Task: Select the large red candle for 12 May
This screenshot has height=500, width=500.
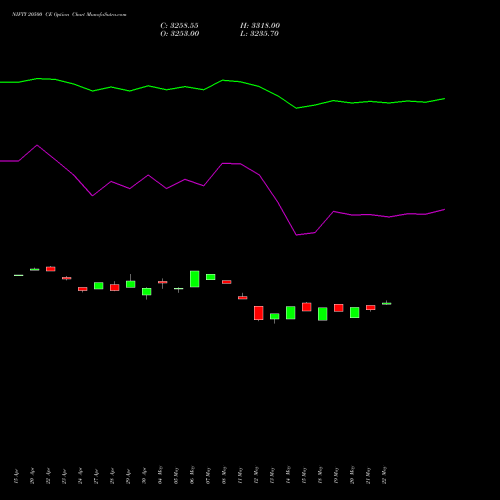Action: 259,313
